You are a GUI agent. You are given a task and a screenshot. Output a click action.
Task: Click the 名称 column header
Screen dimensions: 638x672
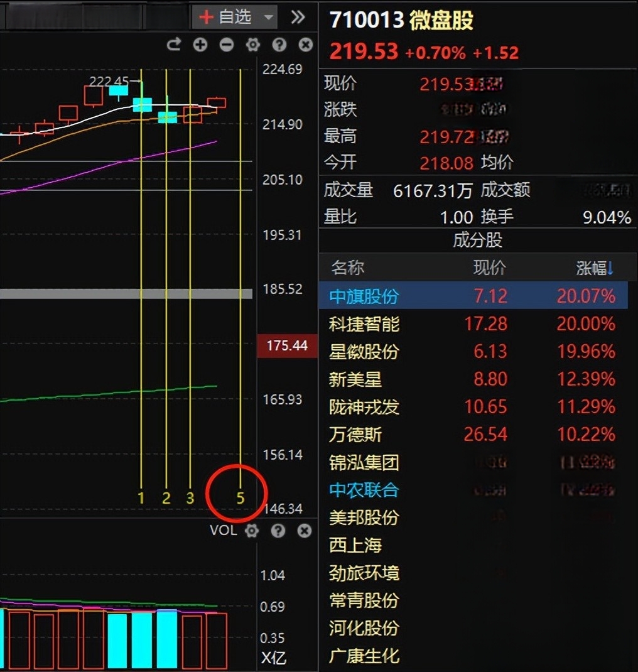click(347, 268)
